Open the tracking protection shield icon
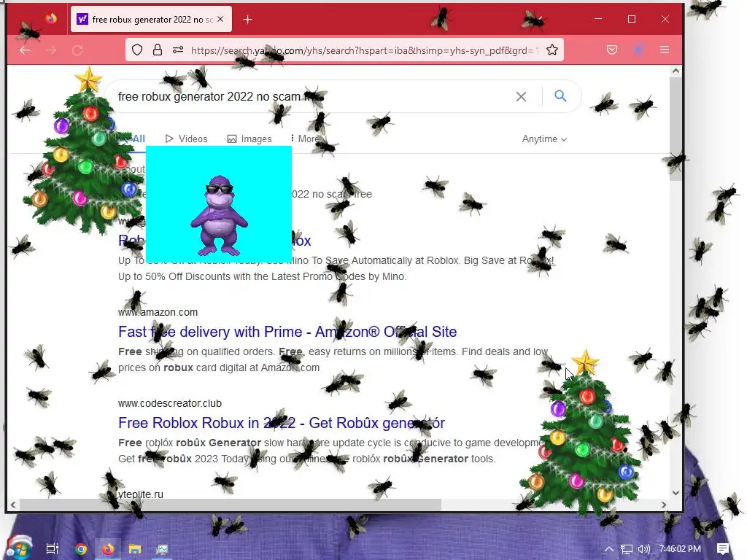747x560 pixels. 137,50
